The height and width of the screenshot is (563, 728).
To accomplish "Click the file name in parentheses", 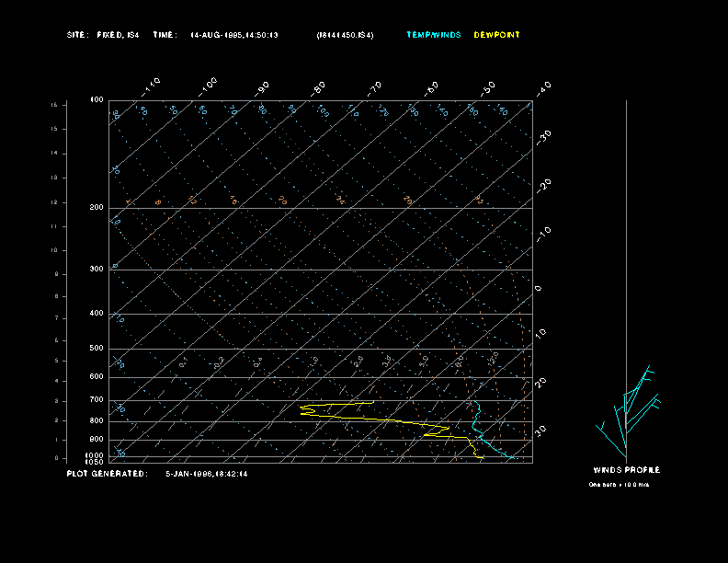I will coord(345,35).
